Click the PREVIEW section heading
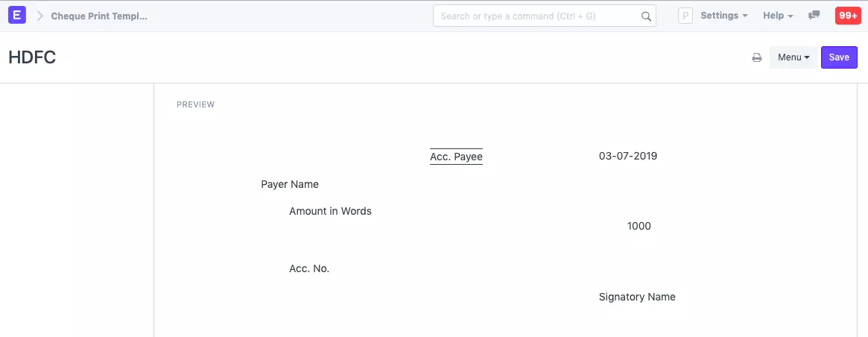 [195, 104]
